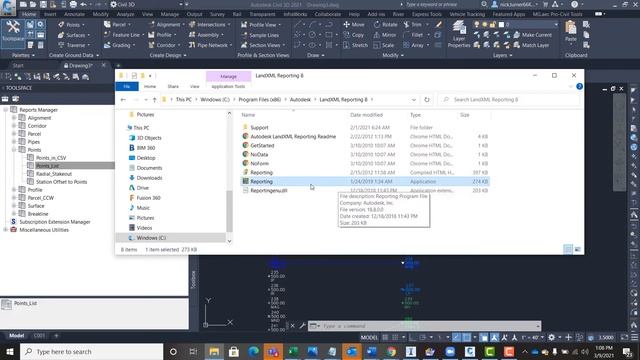
Task: Expand the Create Ground Data panel
Action: click(74, 55)
